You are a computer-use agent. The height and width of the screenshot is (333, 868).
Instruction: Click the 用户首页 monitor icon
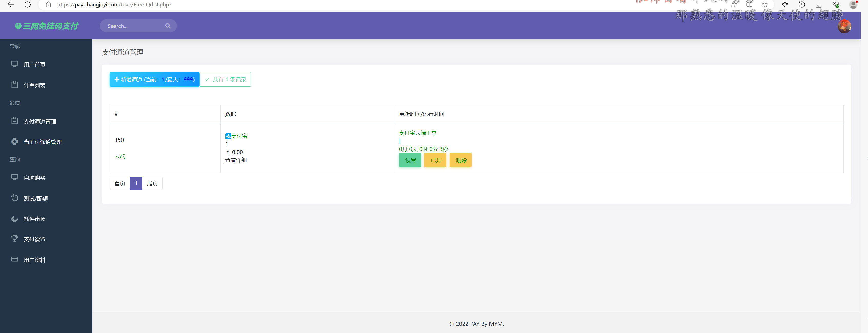tap(15, 64)
